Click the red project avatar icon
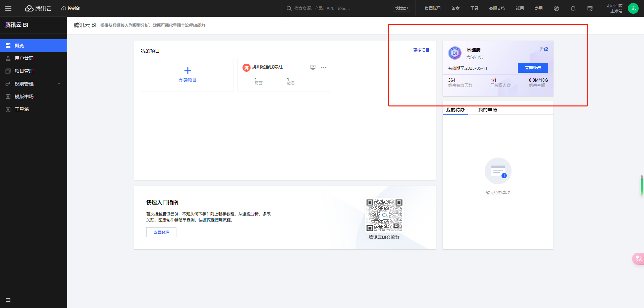Viewport: 644px width, 308px height. 247,68
